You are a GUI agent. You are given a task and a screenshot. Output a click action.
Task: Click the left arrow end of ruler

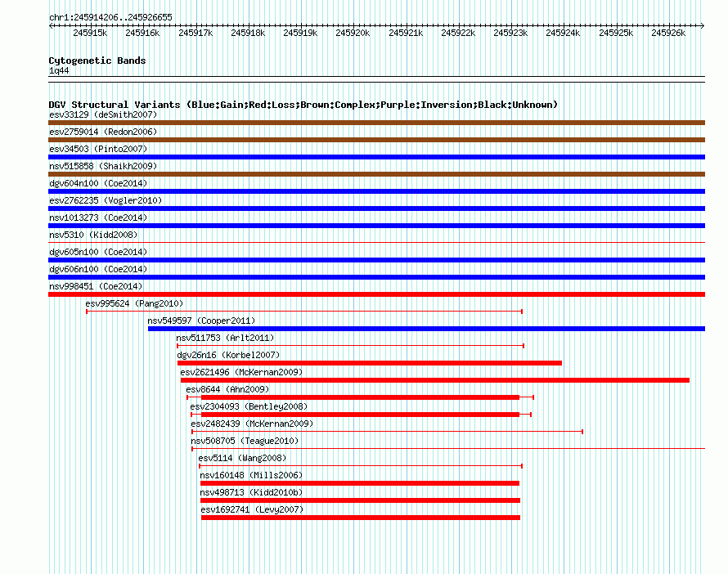[x=51, y=26]
